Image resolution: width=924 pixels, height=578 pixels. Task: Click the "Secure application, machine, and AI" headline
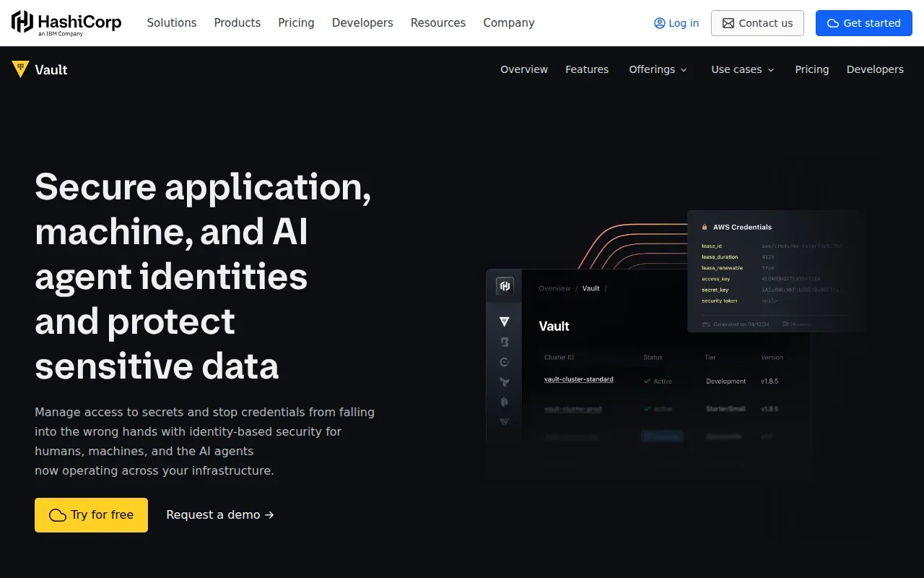(204, 276)
